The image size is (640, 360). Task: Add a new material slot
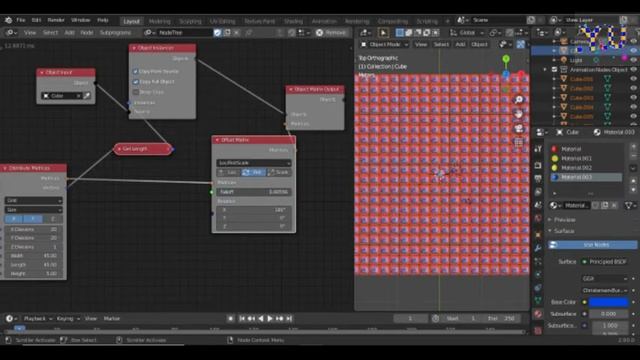tap(633, 147)
